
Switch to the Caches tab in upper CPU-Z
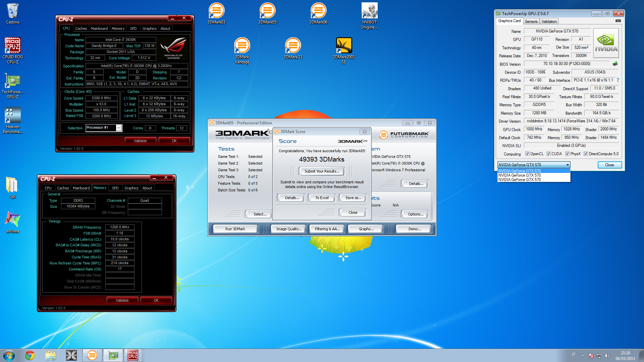[81, 28]
